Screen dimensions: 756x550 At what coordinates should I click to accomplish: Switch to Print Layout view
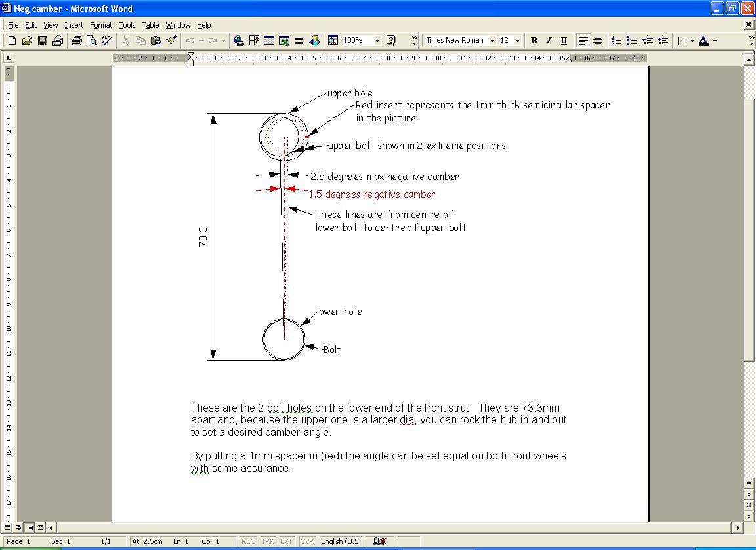(x=30, y=528)
